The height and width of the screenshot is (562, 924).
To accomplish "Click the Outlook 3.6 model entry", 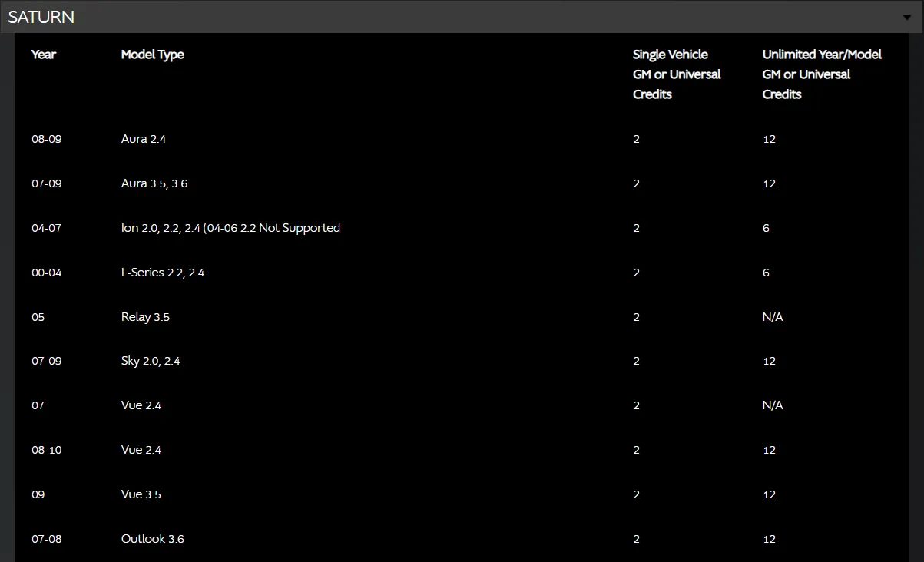I will click(x=153, y=539).
